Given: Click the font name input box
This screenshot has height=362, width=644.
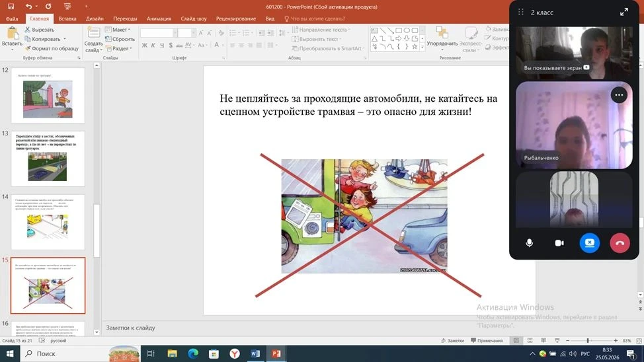Looking at the screenshot, I should [157, 33].
